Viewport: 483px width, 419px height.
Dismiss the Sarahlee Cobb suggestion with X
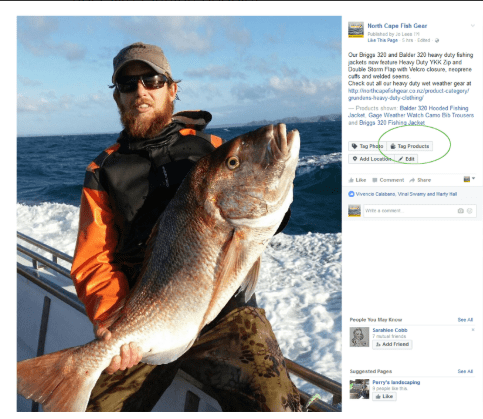[x=473, y=330]
